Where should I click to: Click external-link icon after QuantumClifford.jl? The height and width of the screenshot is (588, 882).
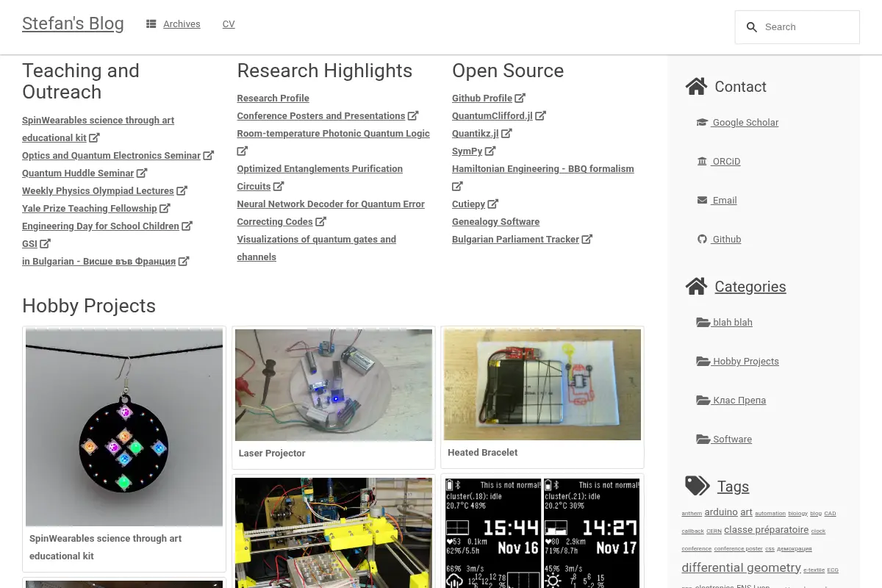[541, 115]
